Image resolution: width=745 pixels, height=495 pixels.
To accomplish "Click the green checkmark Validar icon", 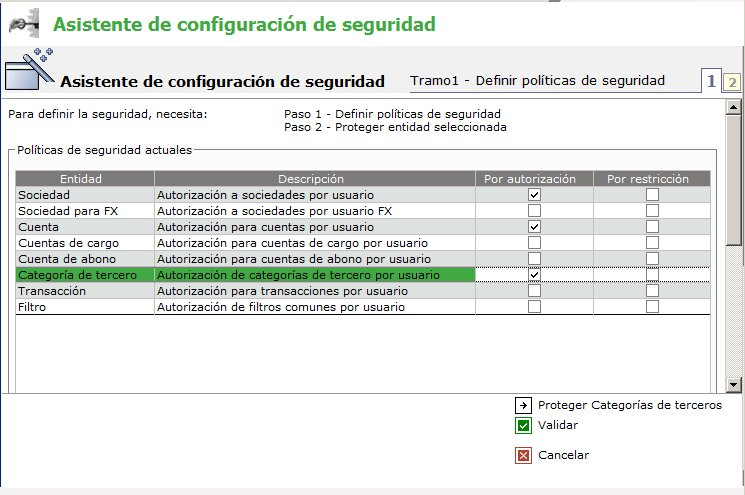I will click(x=523, y=425).
